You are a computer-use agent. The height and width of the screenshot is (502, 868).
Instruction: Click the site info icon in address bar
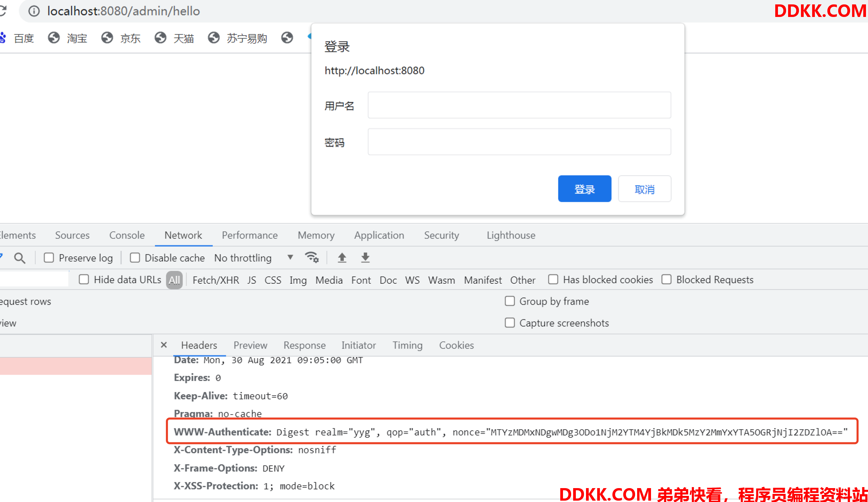34,11
